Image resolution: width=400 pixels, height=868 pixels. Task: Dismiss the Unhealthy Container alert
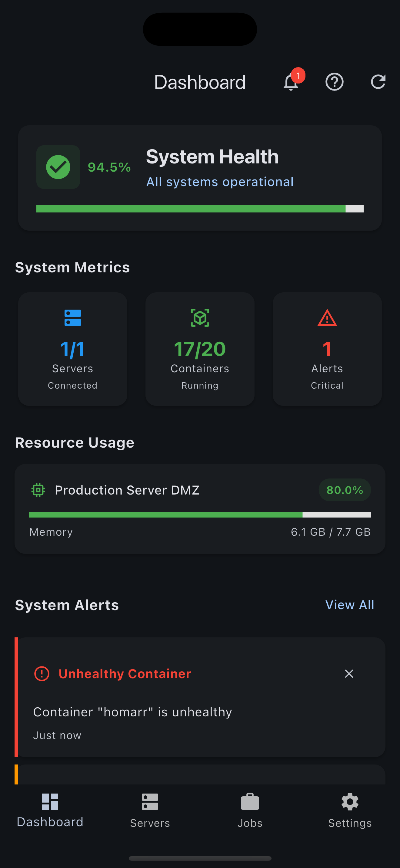point(349,674)
